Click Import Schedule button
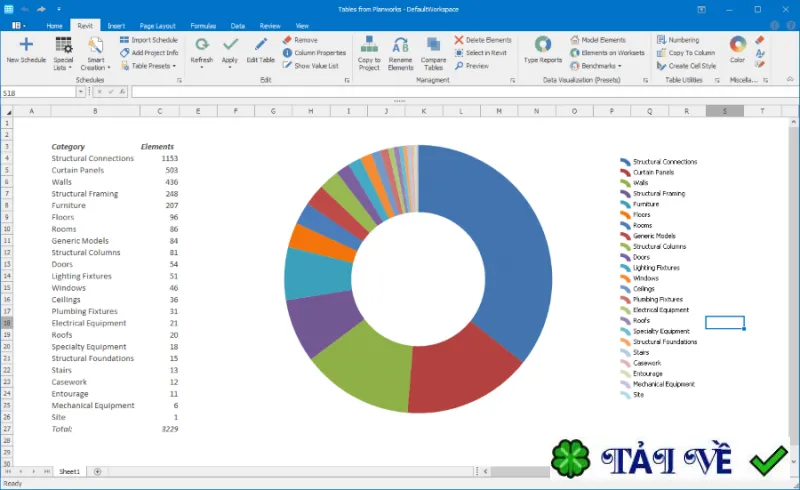This screenshot has height=490, width=800. pyautogui.click(x=148, y=40)
